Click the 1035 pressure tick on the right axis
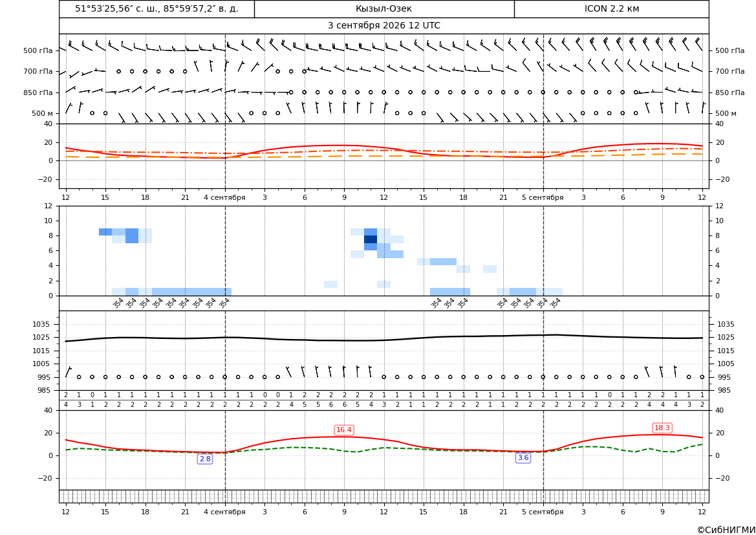The image size is (756, 535). [726, 324]
